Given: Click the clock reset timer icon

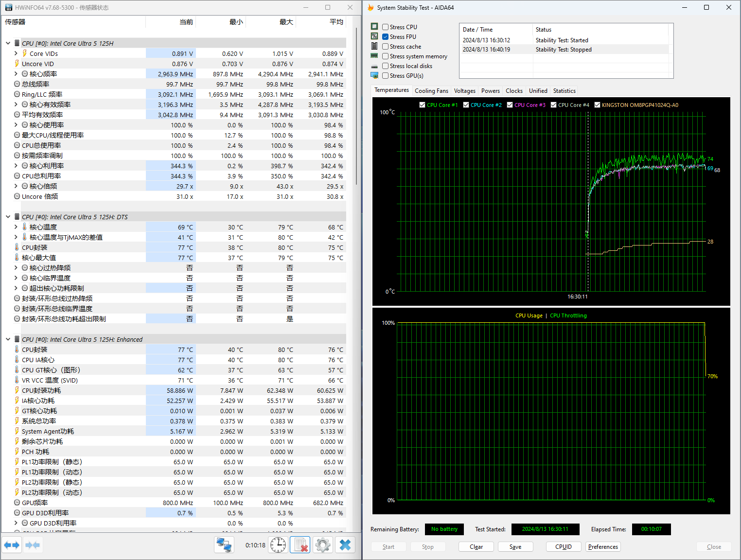Looking at the screenshot, I should [x=278, y=545].
